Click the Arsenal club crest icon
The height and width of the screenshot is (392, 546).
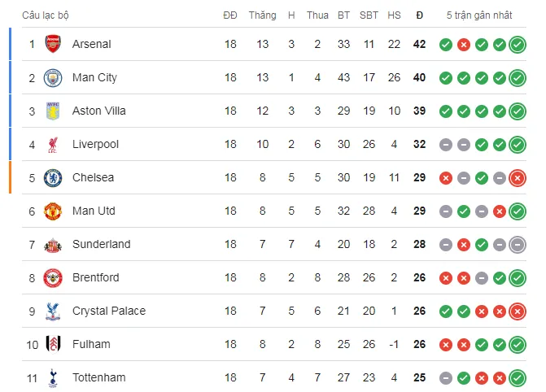[x=53, y=44]
